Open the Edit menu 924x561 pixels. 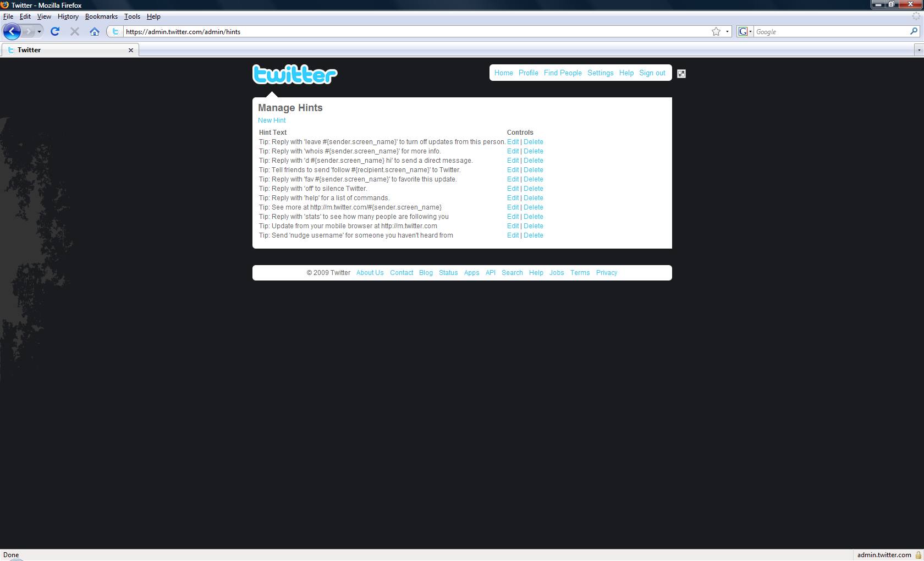(25, 16)
